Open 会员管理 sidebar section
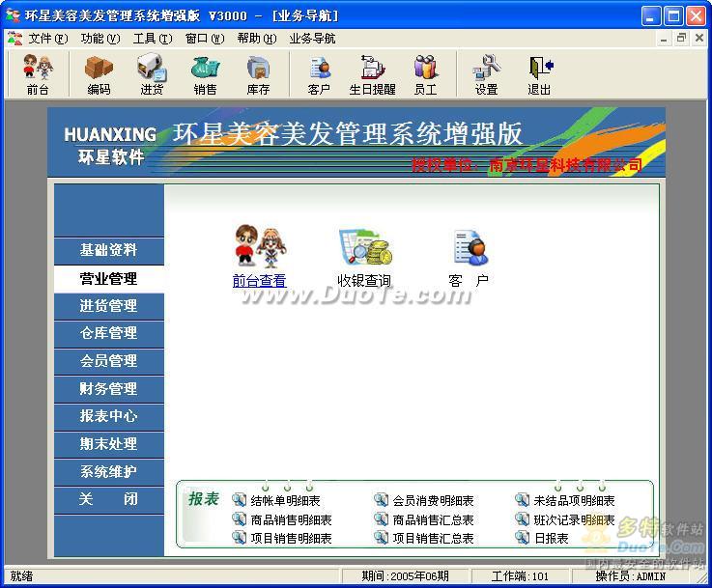Screen dimensions: 712x588 point(109,362)
